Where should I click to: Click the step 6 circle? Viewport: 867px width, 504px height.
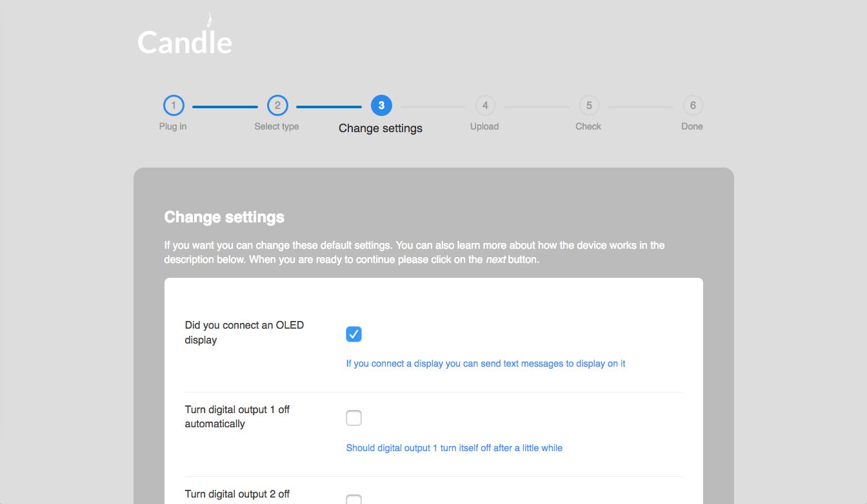tap(693, 106)
